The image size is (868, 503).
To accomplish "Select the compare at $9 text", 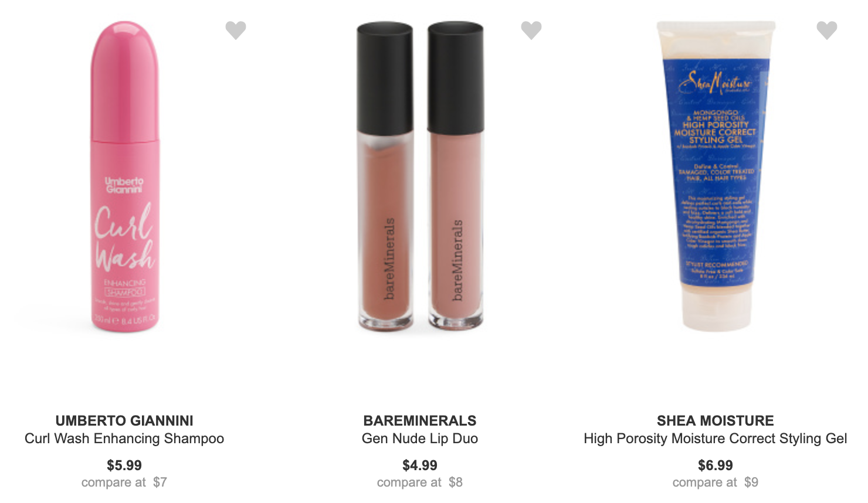I will pos(716,482).
